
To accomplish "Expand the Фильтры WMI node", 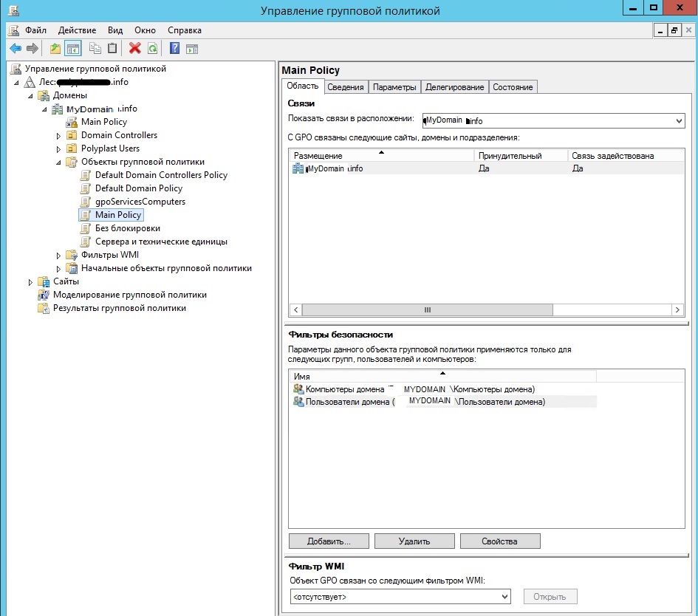I will 58,256.
